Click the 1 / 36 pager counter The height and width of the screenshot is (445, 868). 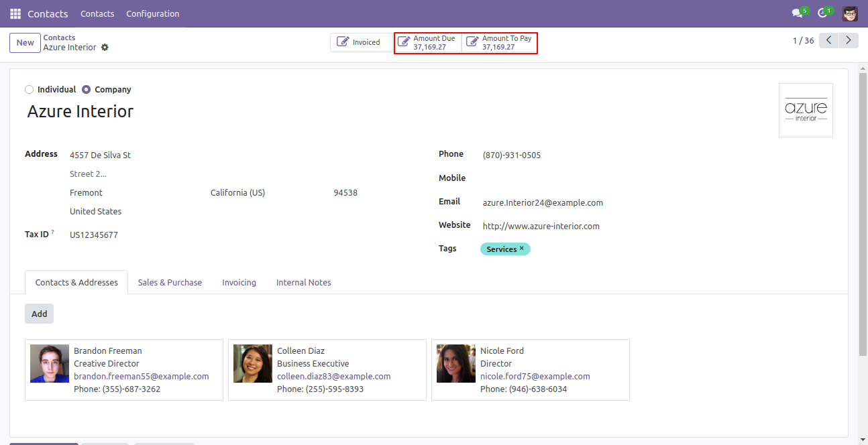click(803, 41)
